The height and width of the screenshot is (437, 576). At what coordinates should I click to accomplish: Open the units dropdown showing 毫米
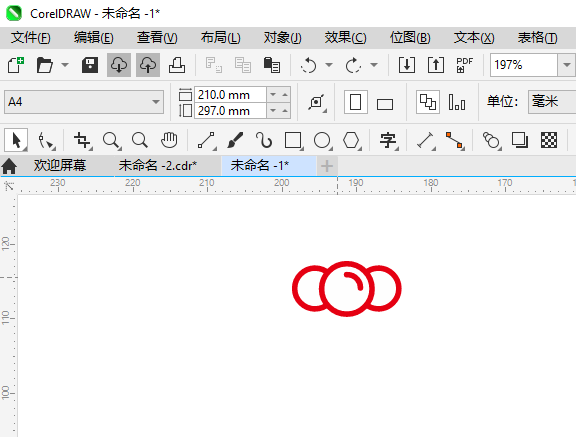tap(552, 102)
